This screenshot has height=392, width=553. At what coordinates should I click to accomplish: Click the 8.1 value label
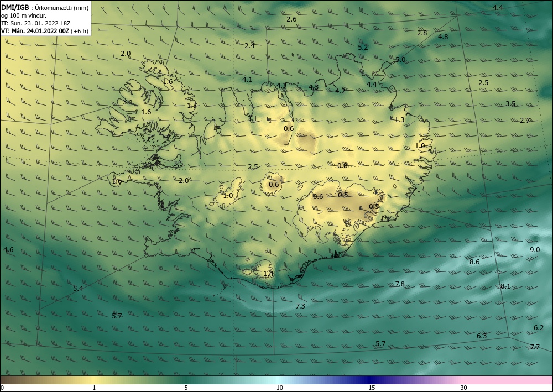[x=505, y=286]
